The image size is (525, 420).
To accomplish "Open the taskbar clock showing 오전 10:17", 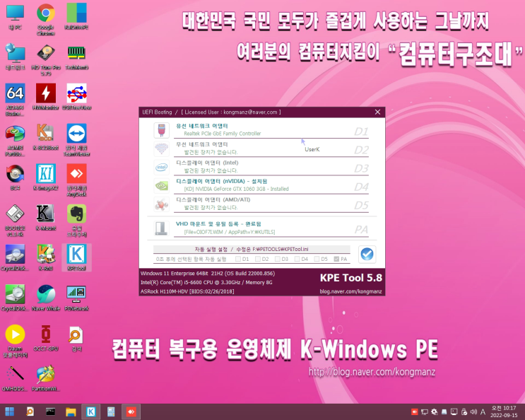I will click(x=504, y=412).
